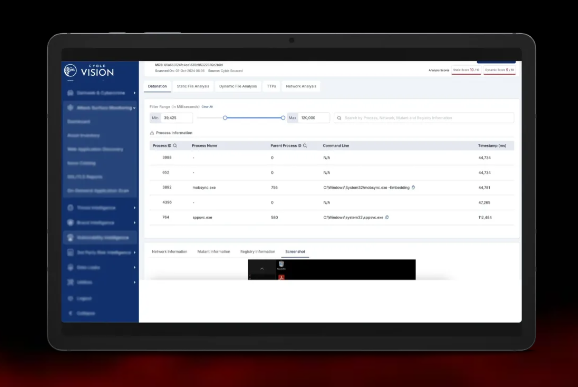This screenshot has height=387, width=578.
Task: Collapse the Attack Surface Monitoring menu arrow
Action: pos(135,108)
